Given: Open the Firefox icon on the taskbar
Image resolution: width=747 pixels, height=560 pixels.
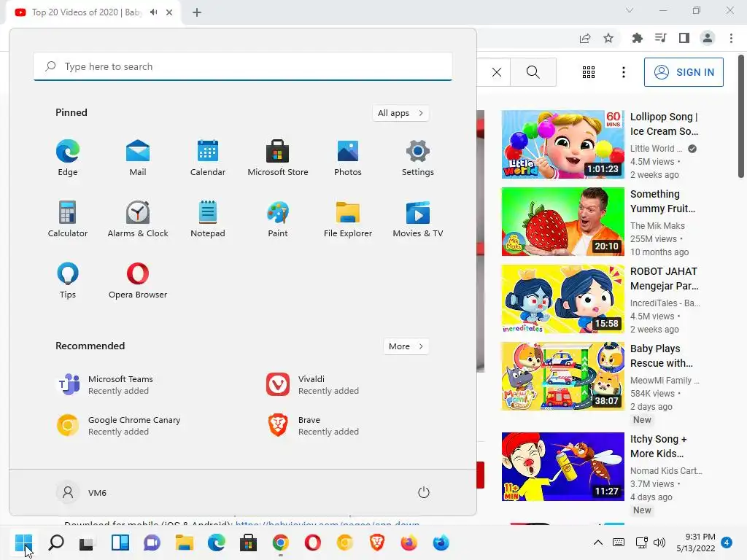Looking at the screenshot, I should (x=409, y=542).
